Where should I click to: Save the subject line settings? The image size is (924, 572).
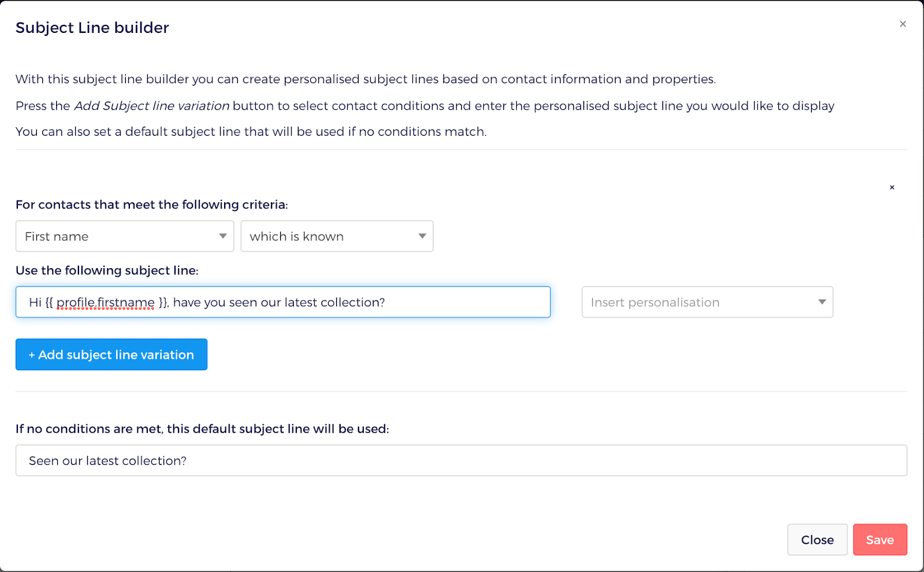point(880,540)
